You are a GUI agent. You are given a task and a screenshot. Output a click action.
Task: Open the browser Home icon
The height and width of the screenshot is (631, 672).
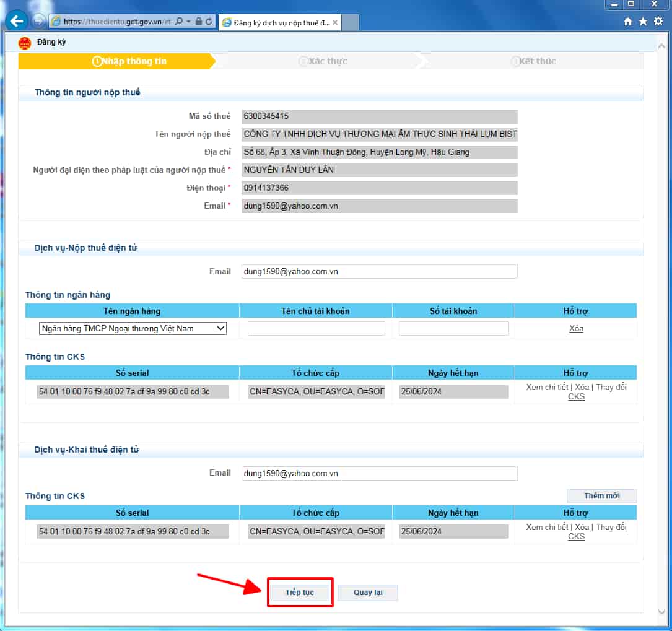(628, 21)
